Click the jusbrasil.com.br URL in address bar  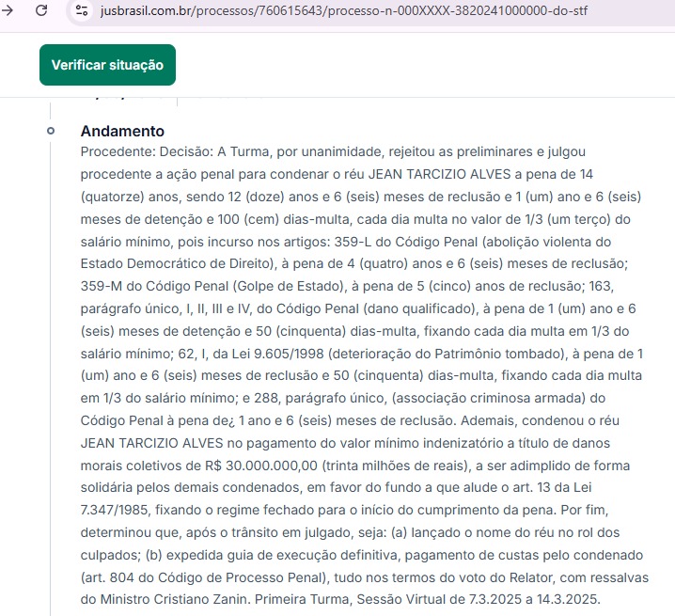click(343, 10)
